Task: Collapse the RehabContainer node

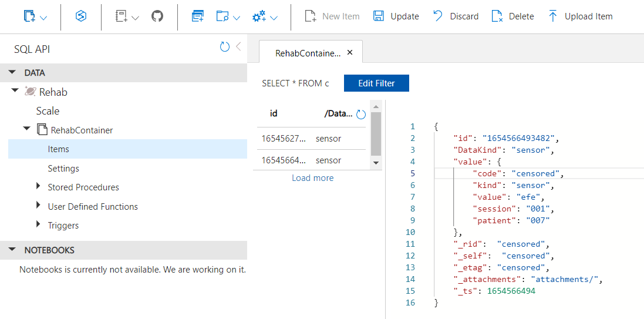Action: pos(26,128)
